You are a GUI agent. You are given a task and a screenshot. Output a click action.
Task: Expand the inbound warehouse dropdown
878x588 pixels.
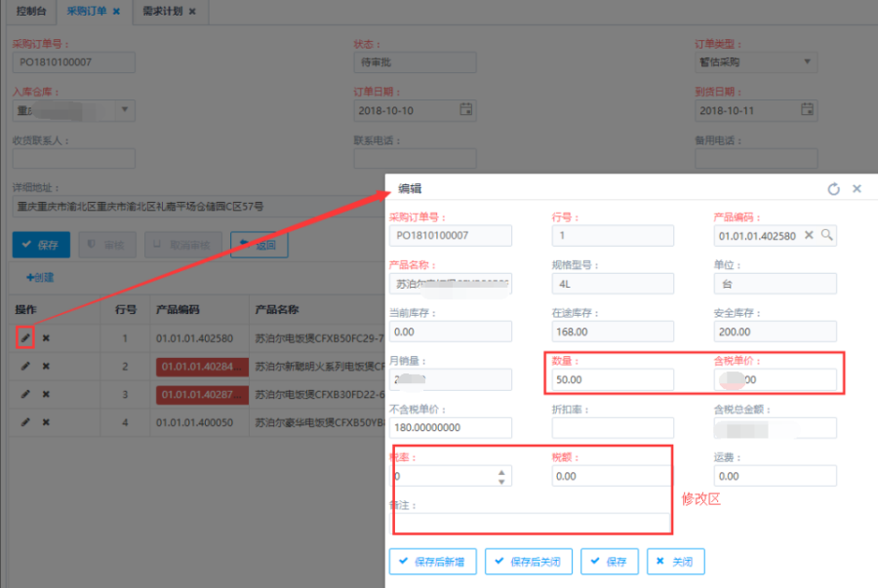coord(125,110)
